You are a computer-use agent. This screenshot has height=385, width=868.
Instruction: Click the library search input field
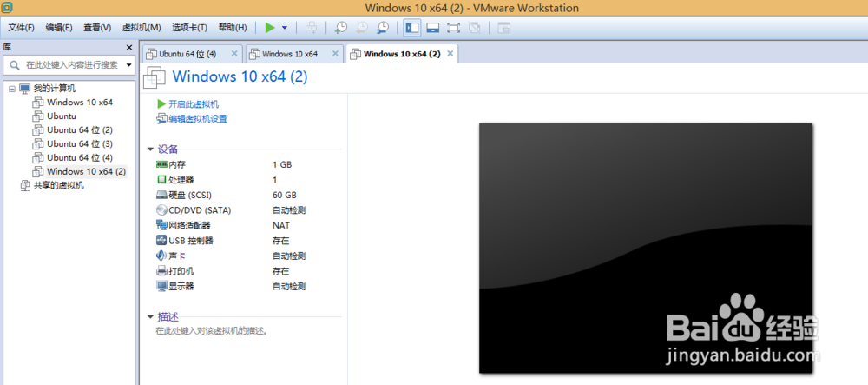[x=69, y=65]
